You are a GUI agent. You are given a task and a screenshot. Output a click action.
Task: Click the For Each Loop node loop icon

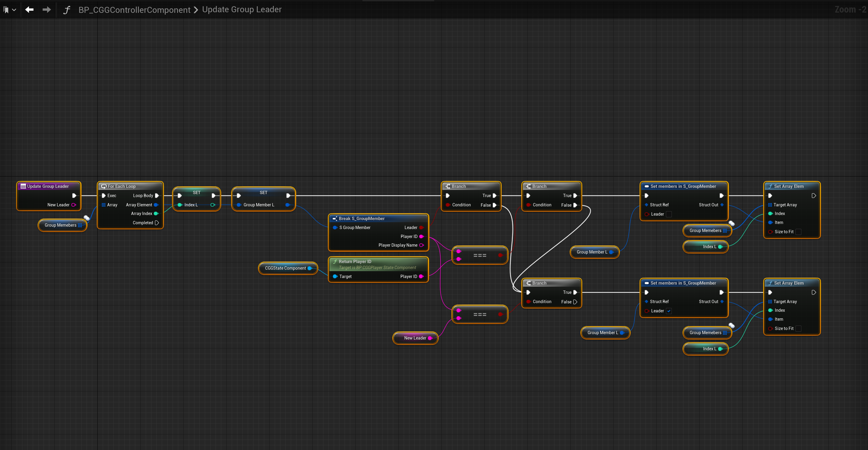[104, 186]
